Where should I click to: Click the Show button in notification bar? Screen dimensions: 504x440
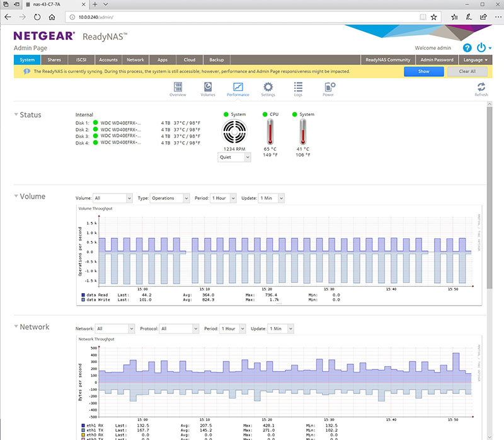coord(423,71)
